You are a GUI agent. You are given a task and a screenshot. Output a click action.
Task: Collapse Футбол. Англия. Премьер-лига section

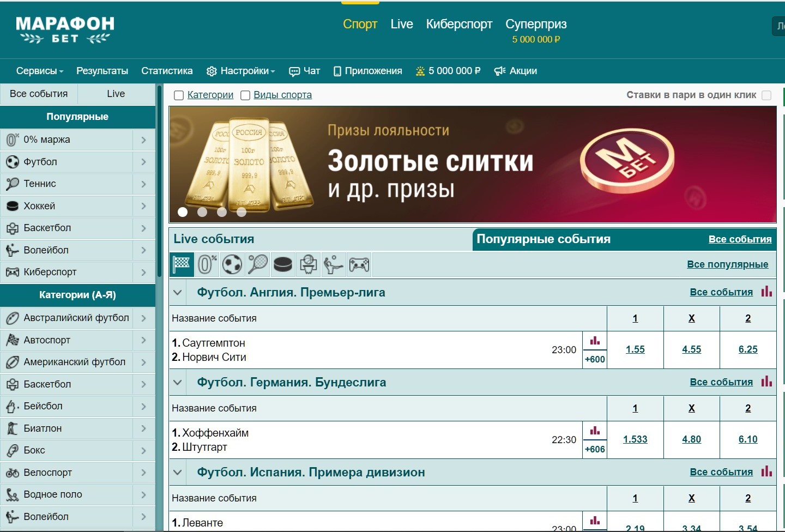[177, 292]
